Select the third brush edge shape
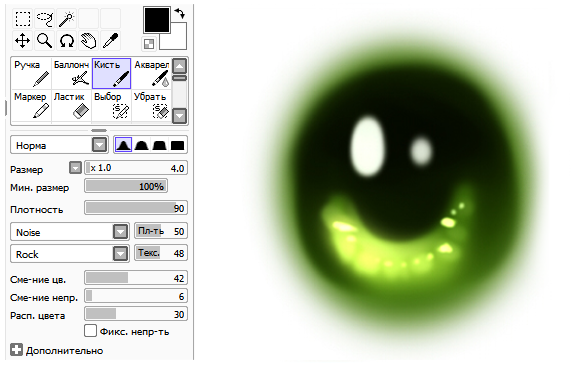Image resolution: width=574 pixels, height=365 pixels. [159, 145]
